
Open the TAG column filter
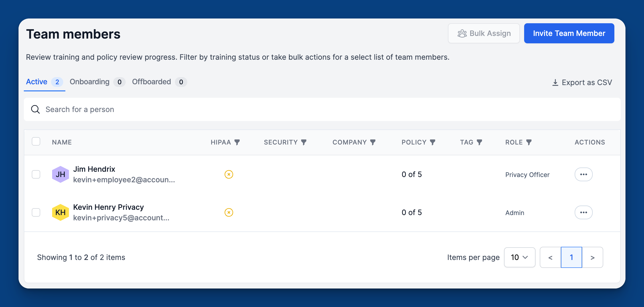pos(479,142)
